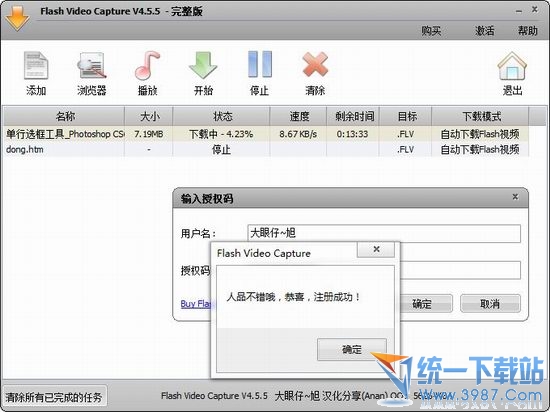Click the 目标 column header
Viewport: 550px width, 412px height.
(406, 116)
